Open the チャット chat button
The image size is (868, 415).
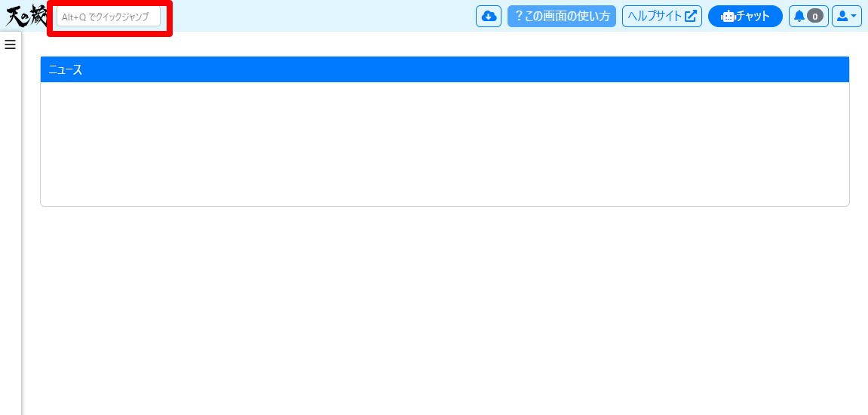[745, 16]
